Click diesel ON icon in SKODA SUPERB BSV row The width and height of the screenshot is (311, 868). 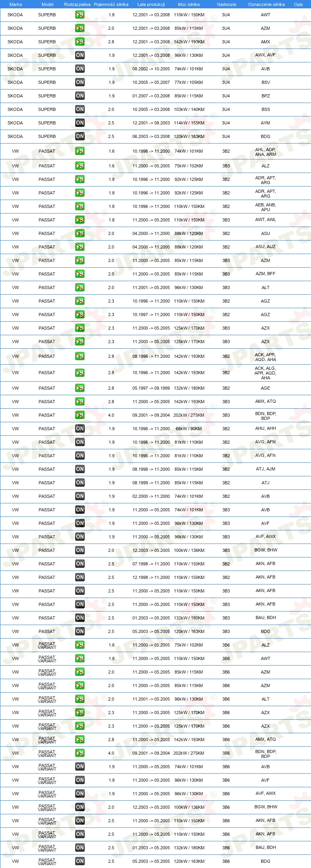click(80, 82)
